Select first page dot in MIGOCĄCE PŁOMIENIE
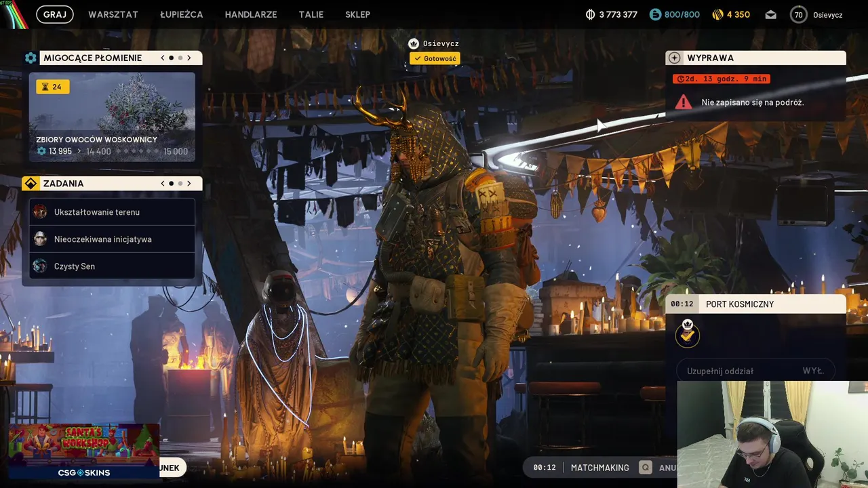Viewport: 868px width, 488px height. coord(171,58)
